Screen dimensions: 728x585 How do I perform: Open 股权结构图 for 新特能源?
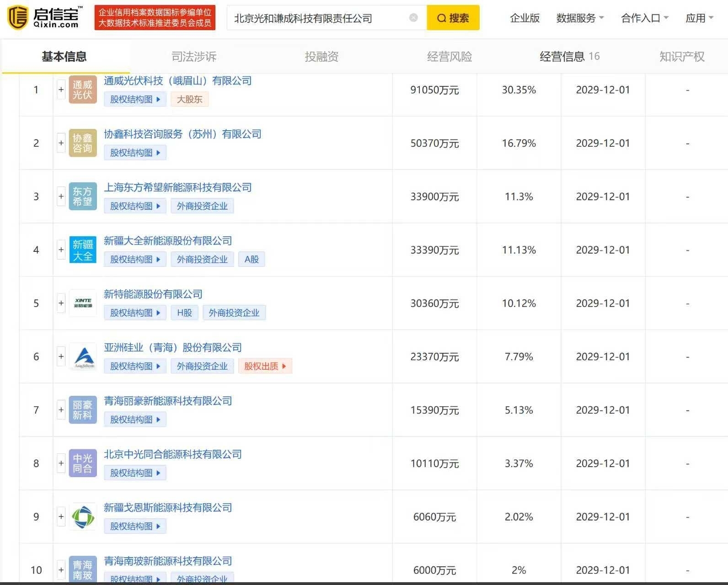(135, 313)
